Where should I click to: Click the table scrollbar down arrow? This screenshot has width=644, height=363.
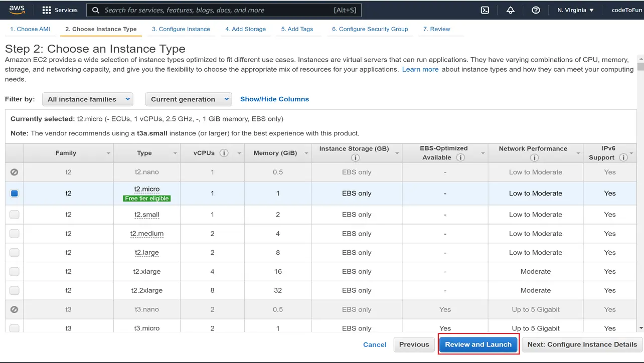coord(640,328)
